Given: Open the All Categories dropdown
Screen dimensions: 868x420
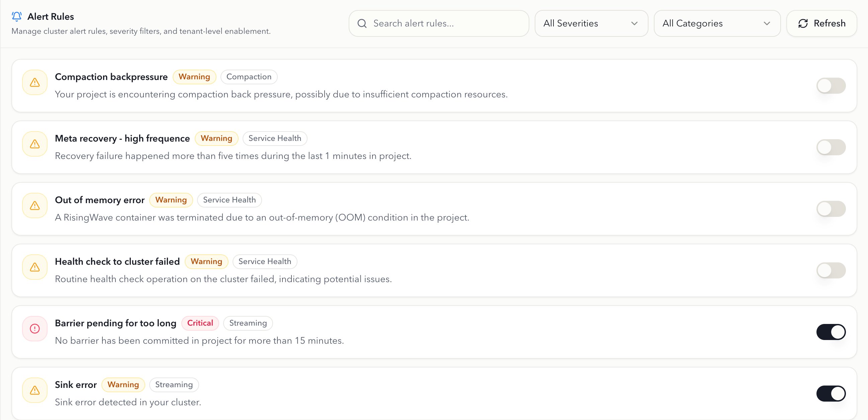Looking at the screenshot, I should click(x=717, y=23).
